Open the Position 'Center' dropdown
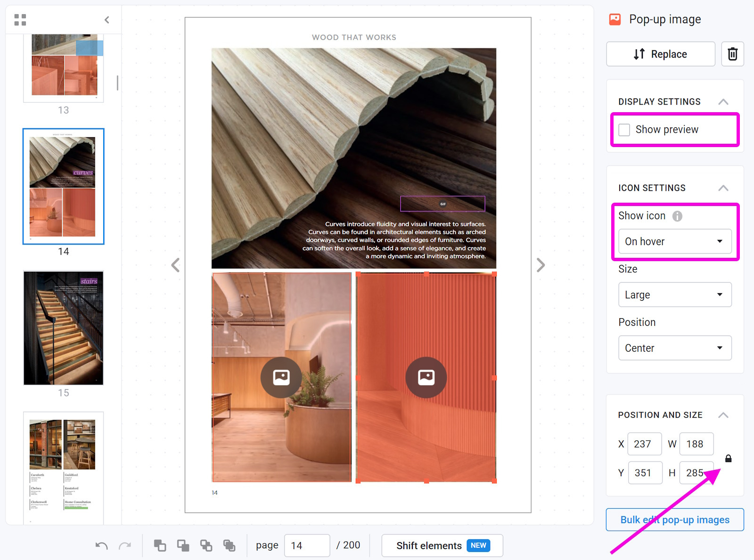This screenshot has height=560, width=754. coord(674,348)
